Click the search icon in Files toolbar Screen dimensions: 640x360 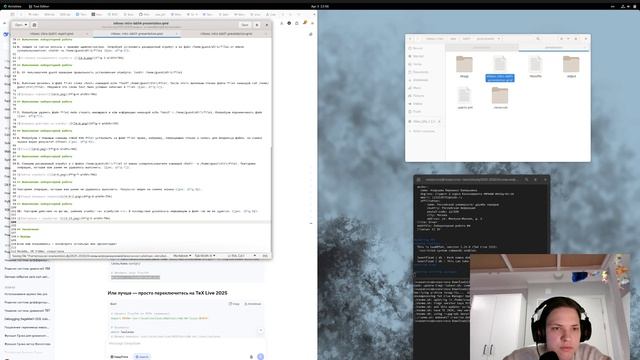point(538,39)
